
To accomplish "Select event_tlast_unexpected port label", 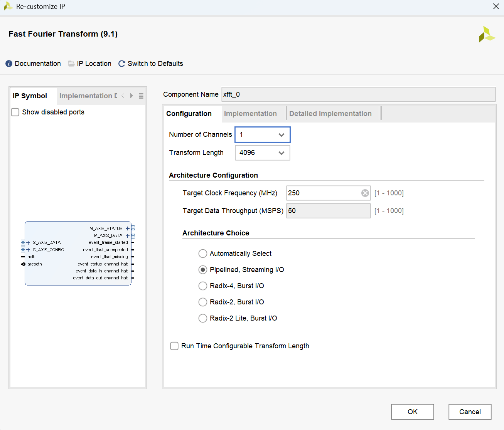I will click(x=105, y=250).
